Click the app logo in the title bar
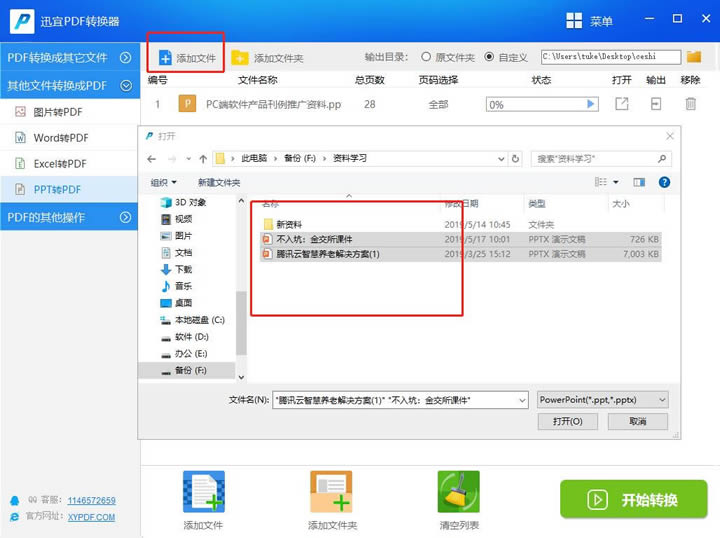This screenshot has height=538, width=720. (22, 21)
